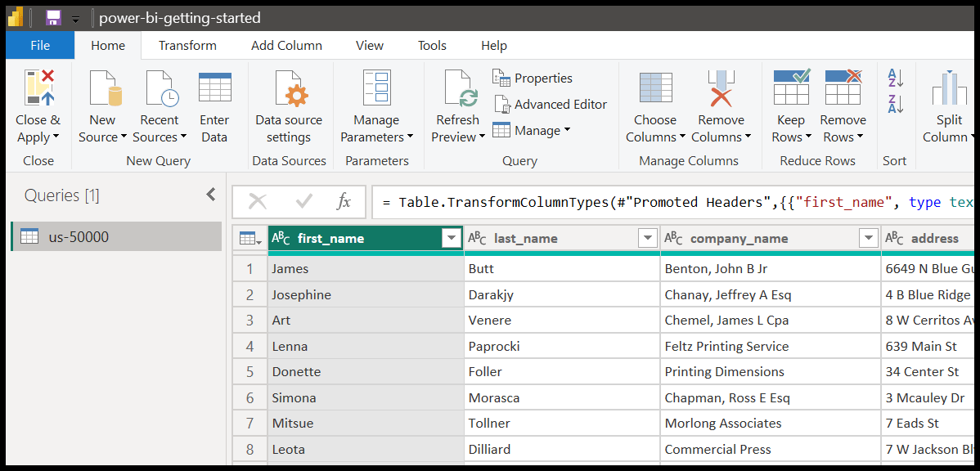Click the fx function icon
Screen dimensions: 980x471
(x=344, y=201)
